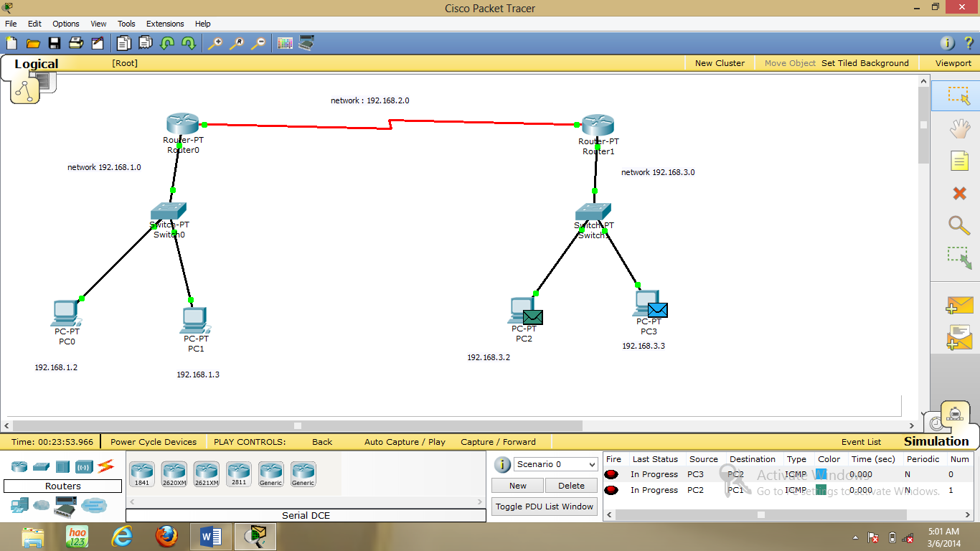Toggle fire for the PC2 to PC1 PDU
This screenshot has height=551, width=980.
pos(611,491)
